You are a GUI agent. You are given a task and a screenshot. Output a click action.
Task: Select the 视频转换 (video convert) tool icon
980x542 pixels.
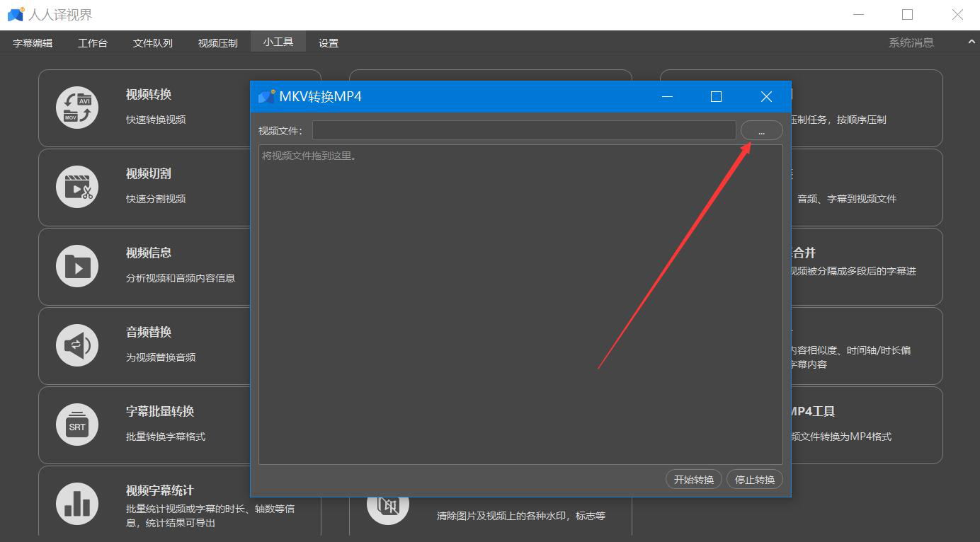click(x=76, y=107)
